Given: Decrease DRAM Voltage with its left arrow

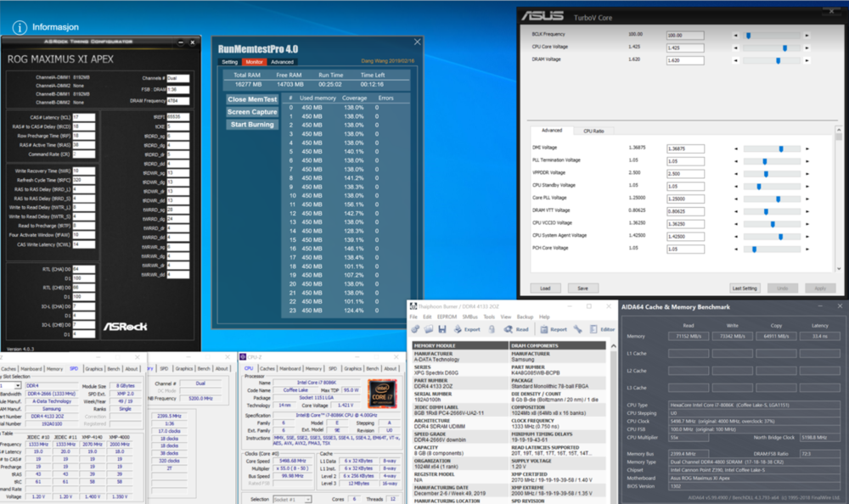Looking at the screenshot, I should point(735,60).
